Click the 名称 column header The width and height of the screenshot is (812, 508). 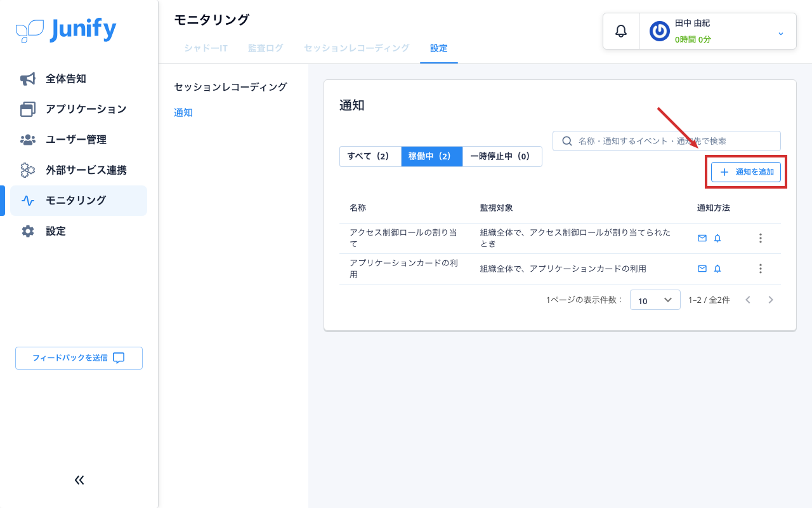(x=358, y=208)
